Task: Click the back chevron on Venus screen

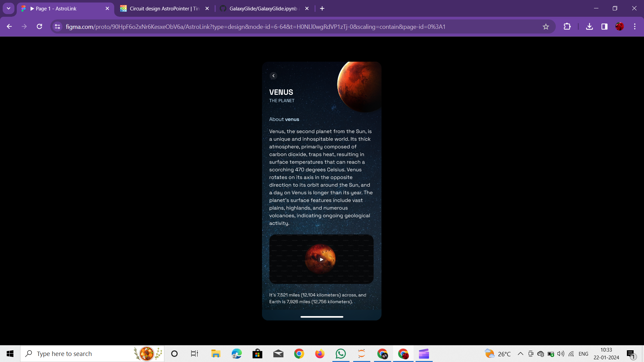Action: point(273,76)
